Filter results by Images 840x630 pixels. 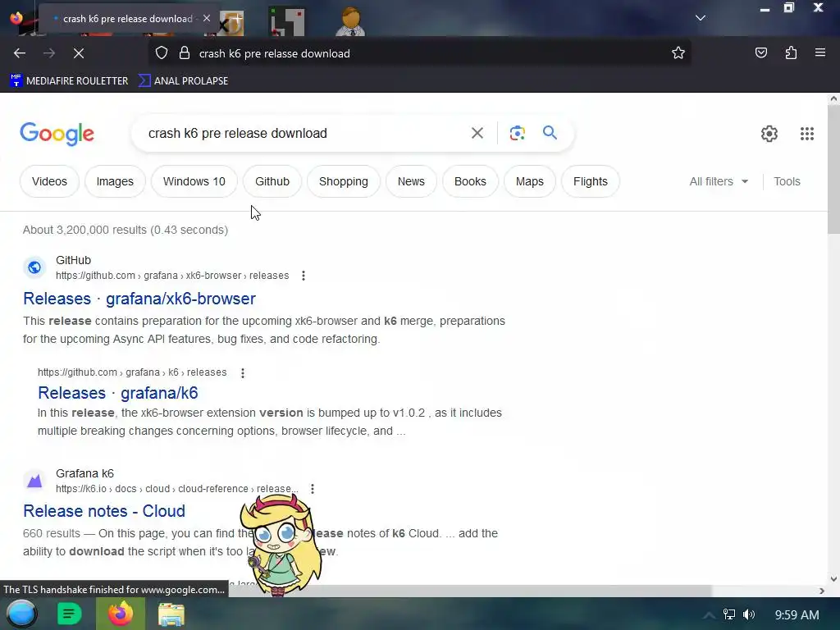click(x=115, y=181)
